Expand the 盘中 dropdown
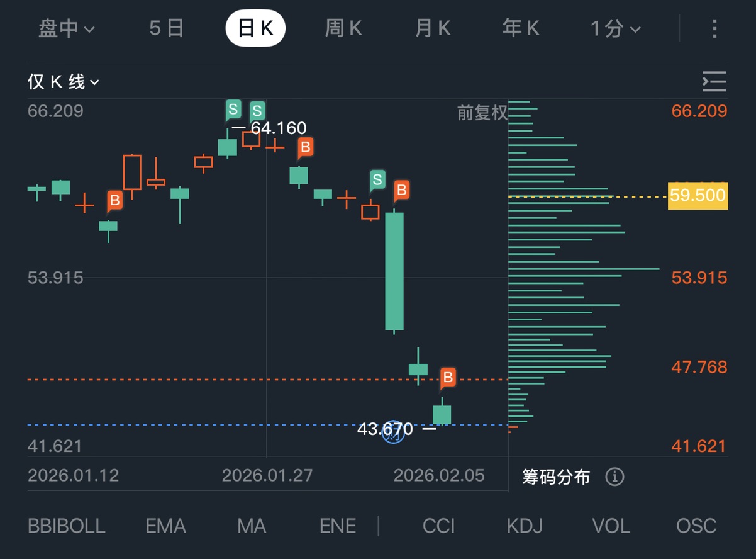This screenshot has width=756, height=559. click(66, 29)
